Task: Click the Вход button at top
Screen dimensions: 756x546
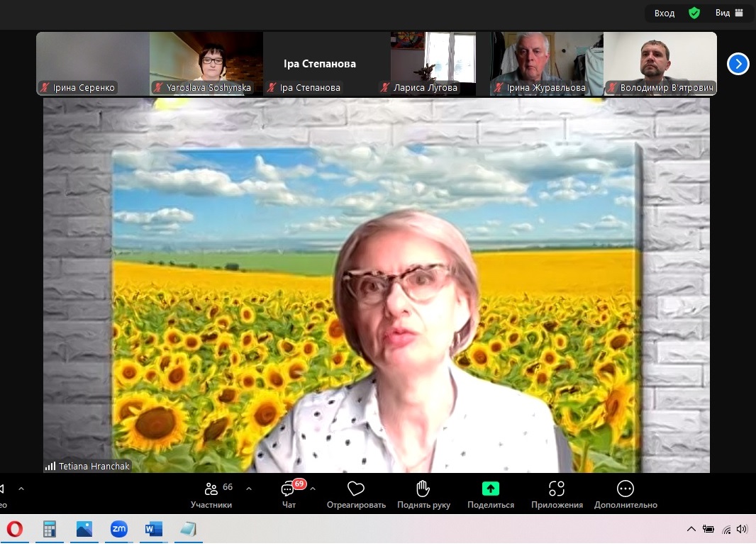Action: 665,13
